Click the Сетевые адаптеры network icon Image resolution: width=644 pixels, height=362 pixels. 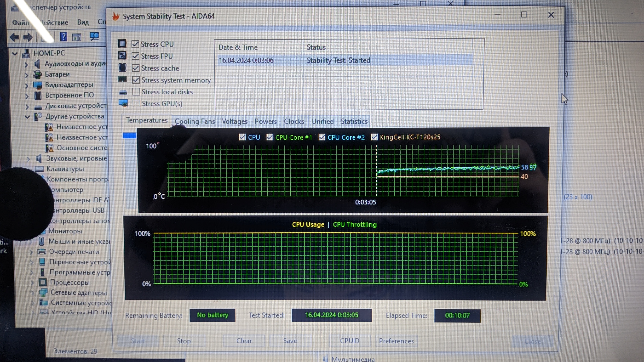(x=43, y=292)
